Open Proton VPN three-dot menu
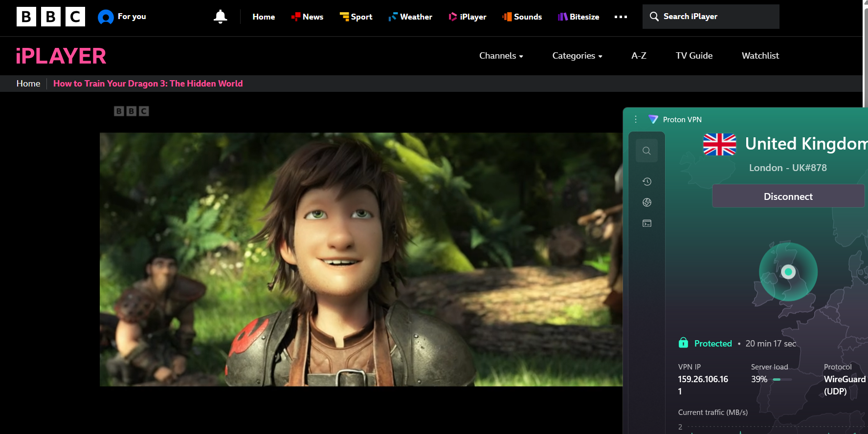The width and height of the screenshot is (868, 434). coord(636,119)
